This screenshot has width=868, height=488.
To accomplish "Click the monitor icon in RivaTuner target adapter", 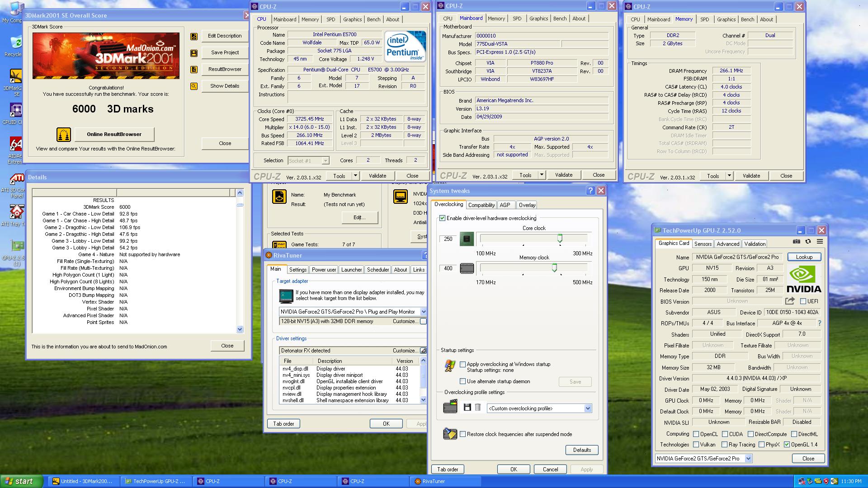I will 286,296.
